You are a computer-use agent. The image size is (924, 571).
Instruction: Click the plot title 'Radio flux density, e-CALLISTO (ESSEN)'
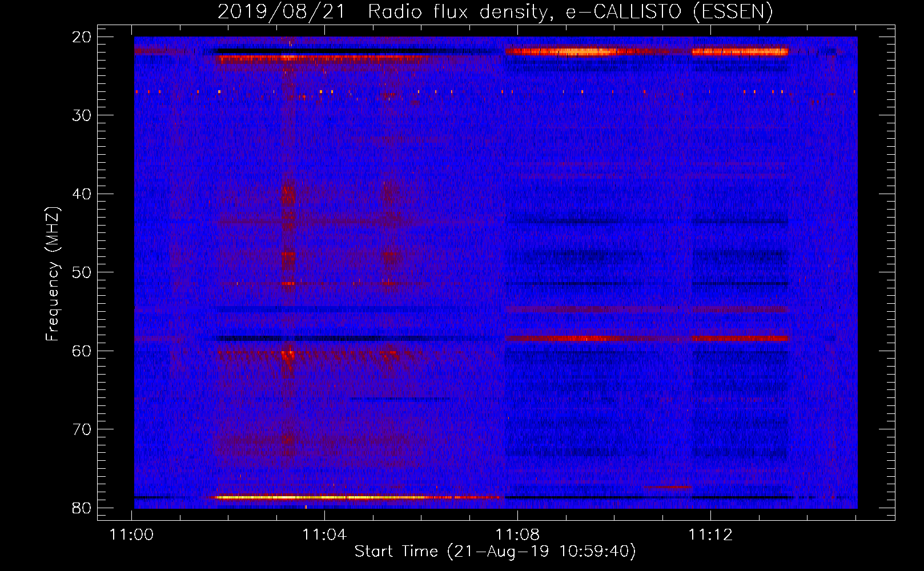tap(570, 12)
